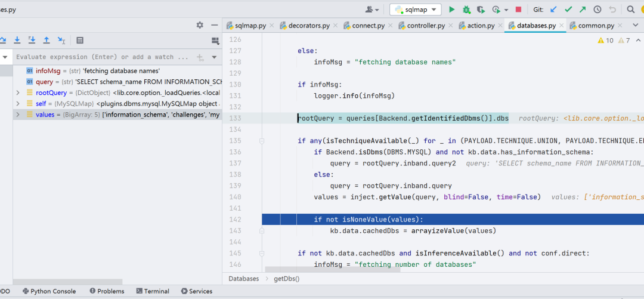
Task: Switch to the controller.py tab
Action: tap(422, 26)
